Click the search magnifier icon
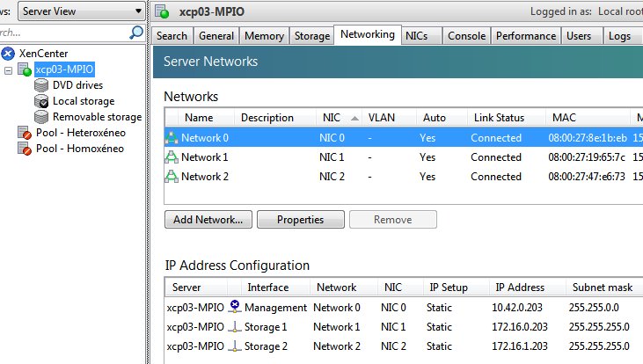The height and width of the screenshot is (364, 643). pos(136,33)
